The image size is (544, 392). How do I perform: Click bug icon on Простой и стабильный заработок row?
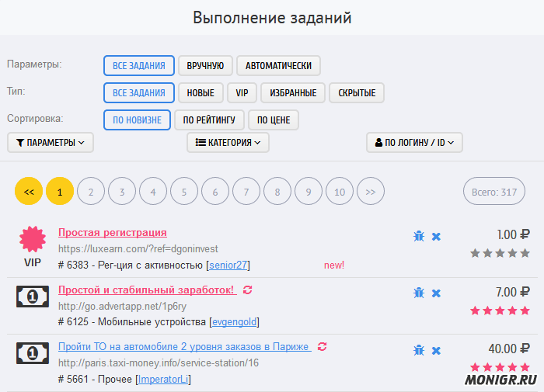coord(419,293)
